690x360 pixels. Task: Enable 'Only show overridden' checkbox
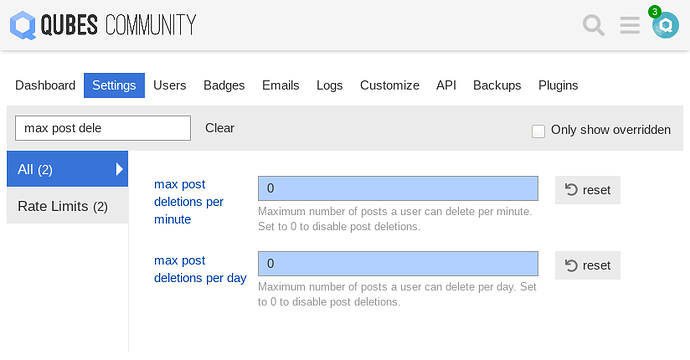pos(538,131)
